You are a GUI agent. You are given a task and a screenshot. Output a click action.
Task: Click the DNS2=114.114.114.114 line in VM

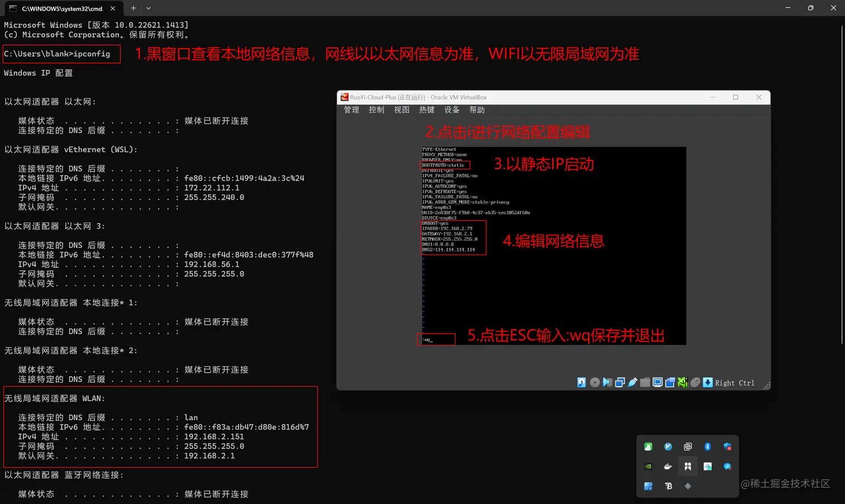click(x=448, y=250)
